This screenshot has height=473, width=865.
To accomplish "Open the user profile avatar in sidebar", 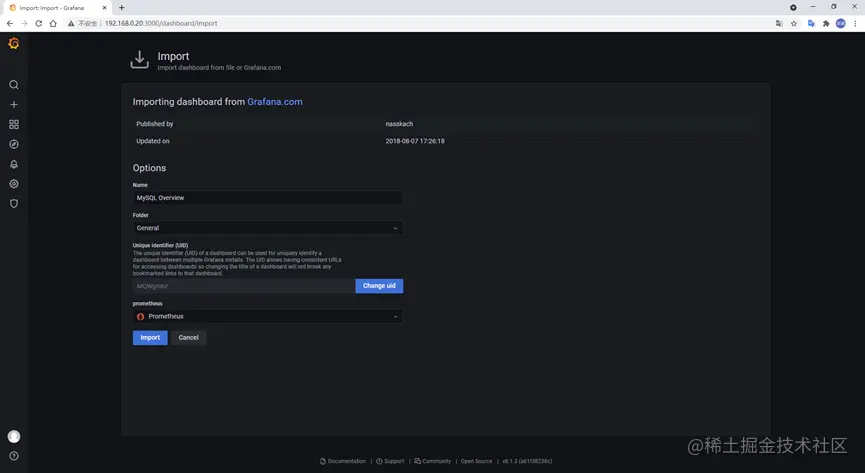I will tap(14, 437).
